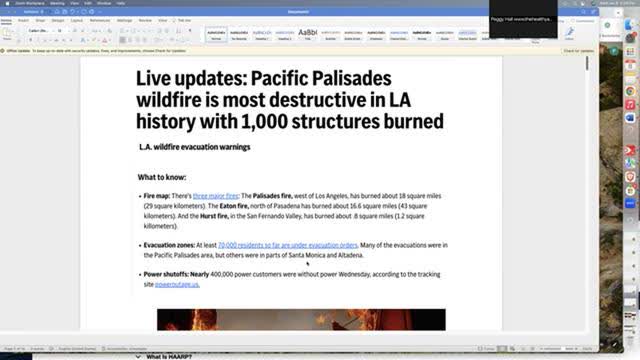Click the spelling check icon in status bar
This screenshot has height=360, width=640.
[x=51, y=349]
